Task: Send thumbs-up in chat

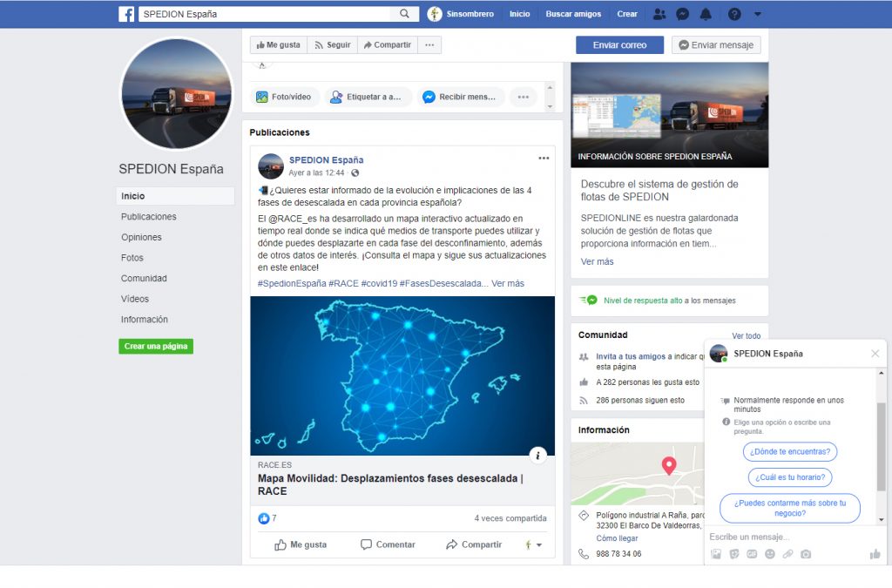Action: [875, 554]
